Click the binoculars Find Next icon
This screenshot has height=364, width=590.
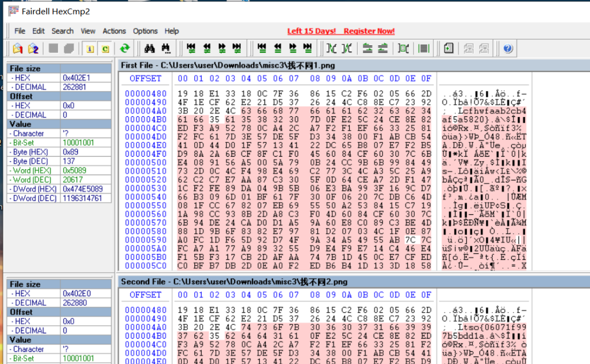166,48
